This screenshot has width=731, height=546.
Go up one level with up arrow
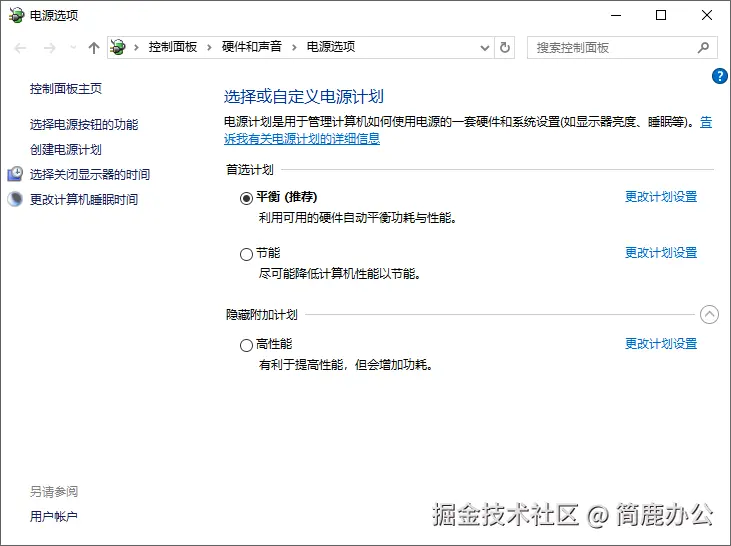pos(94,48)
